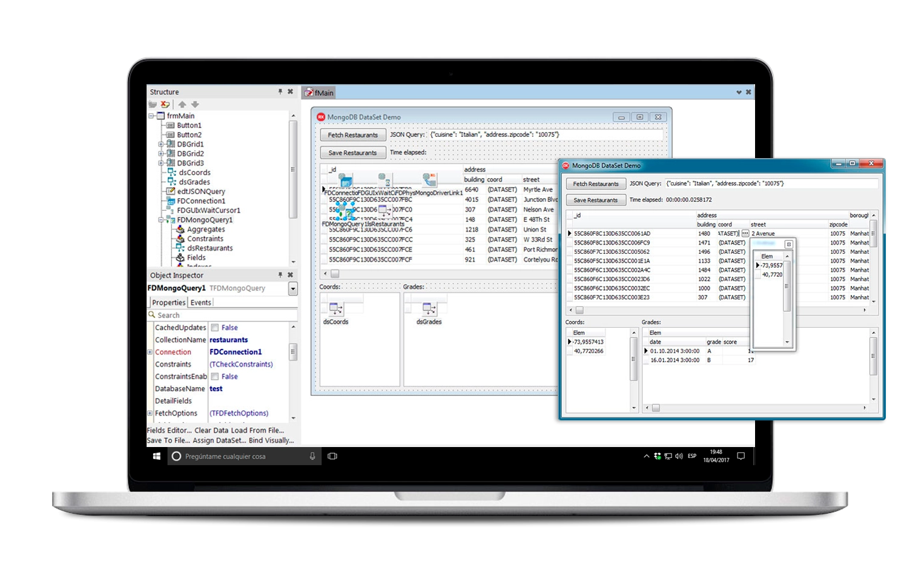Open Task View on the taskbar
This screenshot has height=573, width=924.
click(x=332, y=456)
